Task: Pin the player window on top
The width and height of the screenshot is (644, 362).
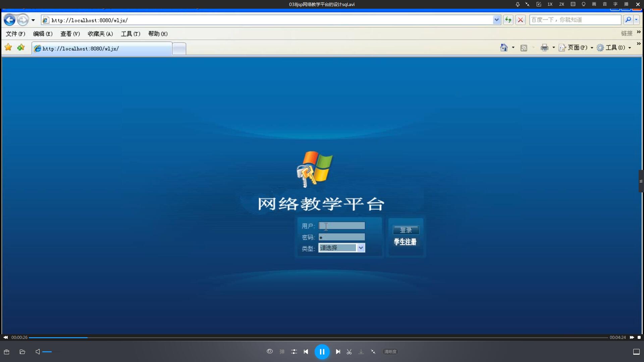Action: tap(518, 4)
